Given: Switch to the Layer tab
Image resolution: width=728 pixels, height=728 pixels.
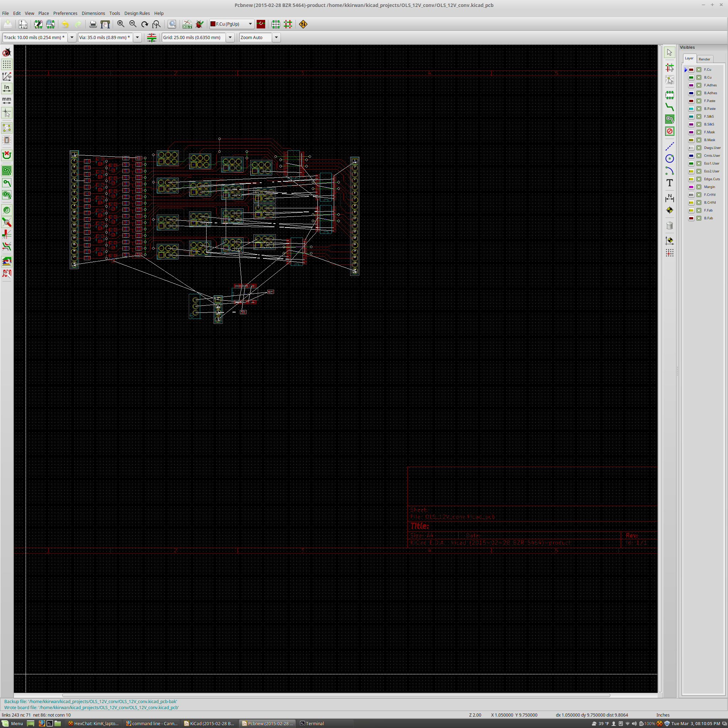Looking at the screenshot, I should [689, 58].
